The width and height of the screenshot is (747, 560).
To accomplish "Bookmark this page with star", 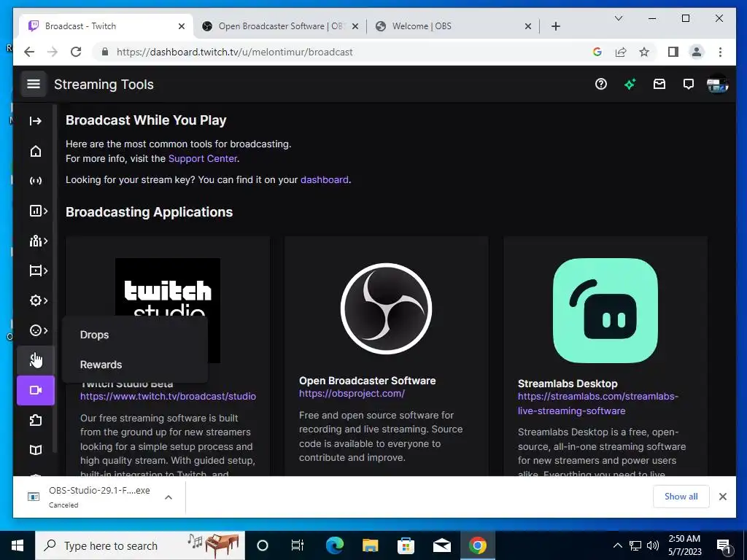I will click(644, 52).
